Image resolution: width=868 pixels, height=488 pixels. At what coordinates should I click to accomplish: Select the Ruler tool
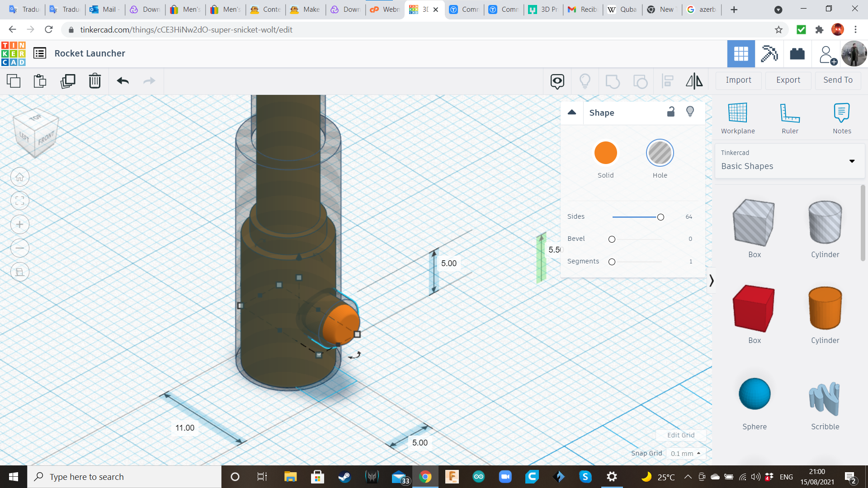[x=790, y=117]
